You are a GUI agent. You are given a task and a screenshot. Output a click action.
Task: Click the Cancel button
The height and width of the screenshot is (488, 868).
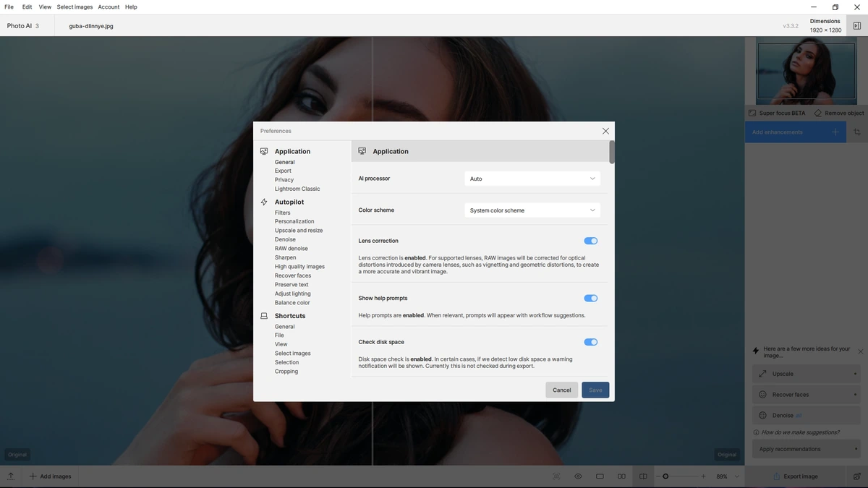click(562, 390)
